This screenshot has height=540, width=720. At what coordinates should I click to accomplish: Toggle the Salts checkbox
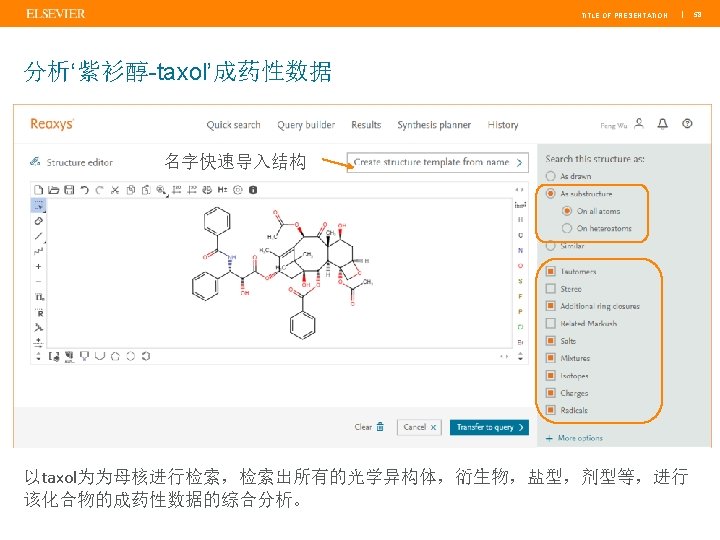[551, 341]
